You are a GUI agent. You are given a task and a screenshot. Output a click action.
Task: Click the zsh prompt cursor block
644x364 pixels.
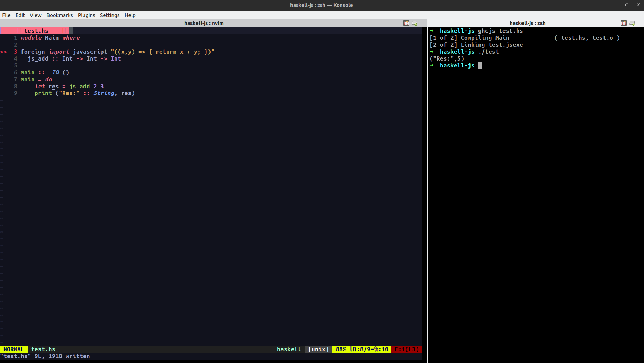(x=480, y=65)
